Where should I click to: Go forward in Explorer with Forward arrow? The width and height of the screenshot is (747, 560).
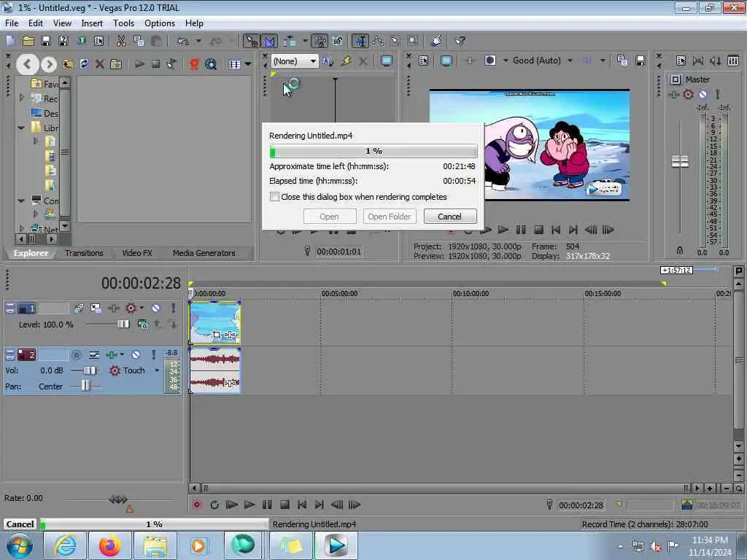coord(49,64)
